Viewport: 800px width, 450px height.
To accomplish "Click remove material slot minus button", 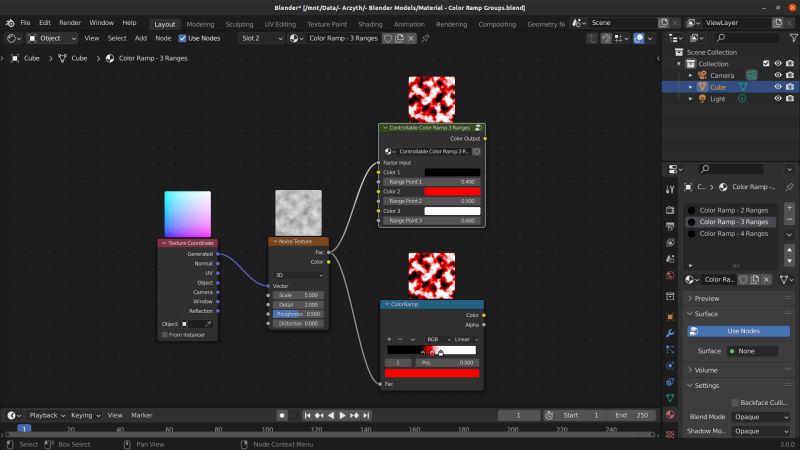I will click(x=789, y=219).
